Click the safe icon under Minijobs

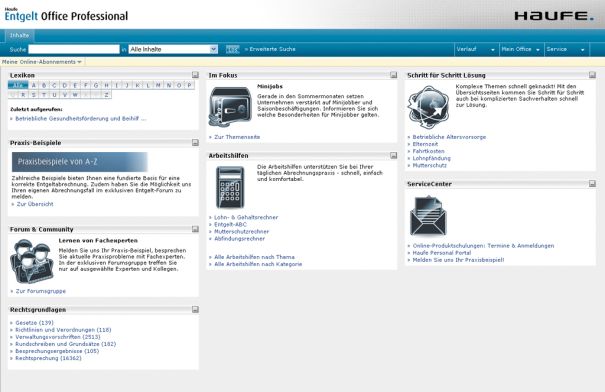[230, 107]
